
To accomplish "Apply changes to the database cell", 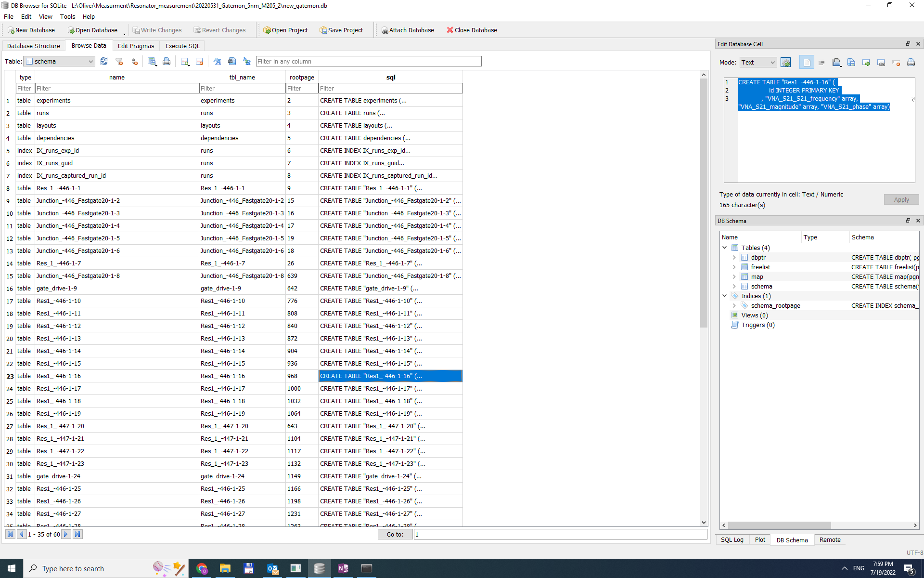I will coord(901,199).
